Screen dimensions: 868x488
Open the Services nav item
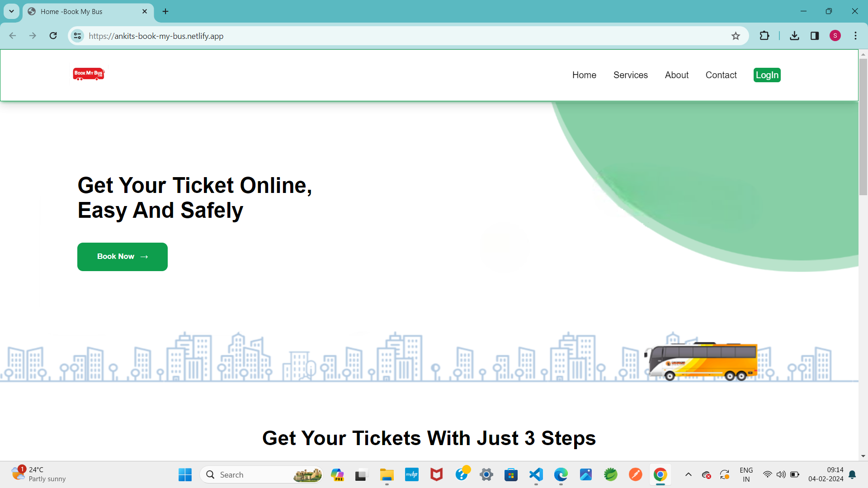pos(630,75)
